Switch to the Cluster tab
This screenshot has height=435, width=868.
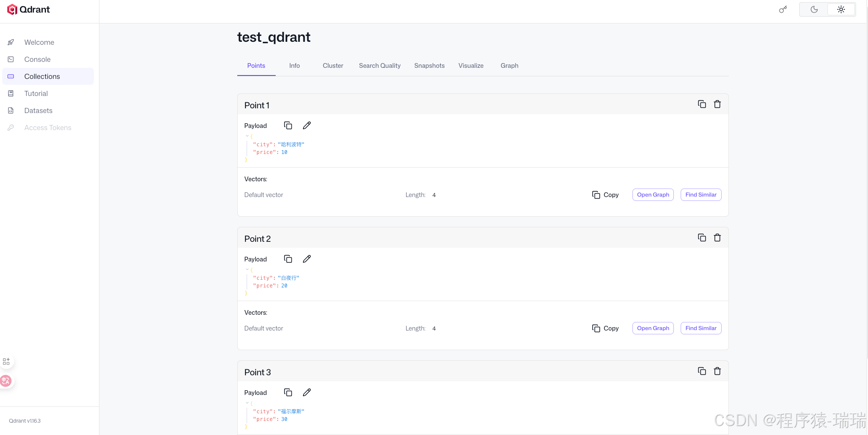click(x=333, y=66)
